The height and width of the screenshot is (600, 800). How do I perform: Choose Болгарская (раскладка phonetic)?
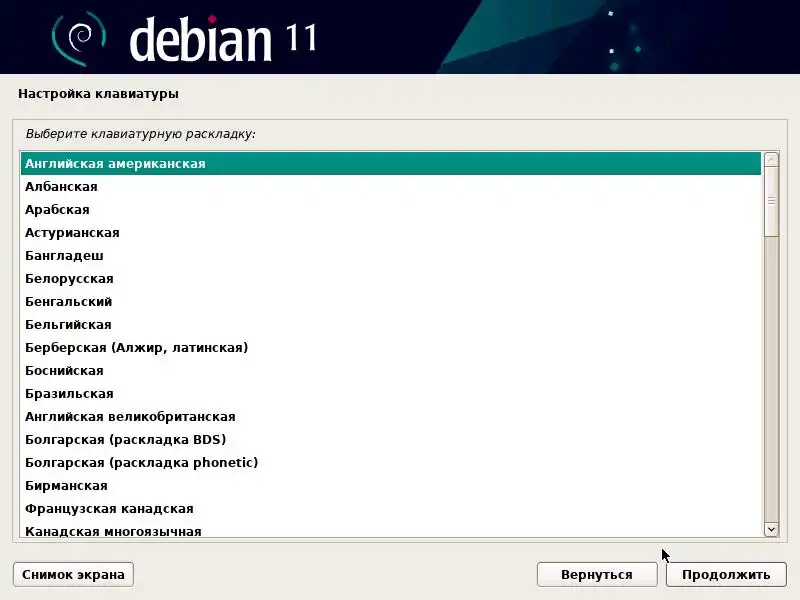click(391, 462)
